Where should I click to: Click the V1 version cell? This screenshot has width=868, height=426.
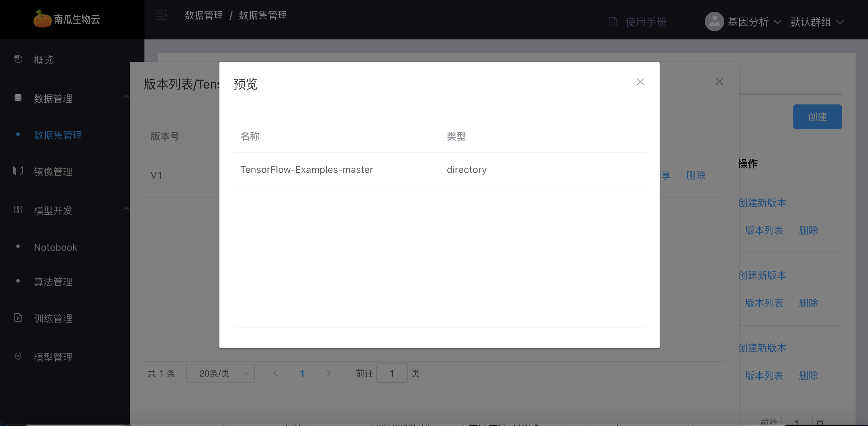[156, 175]
